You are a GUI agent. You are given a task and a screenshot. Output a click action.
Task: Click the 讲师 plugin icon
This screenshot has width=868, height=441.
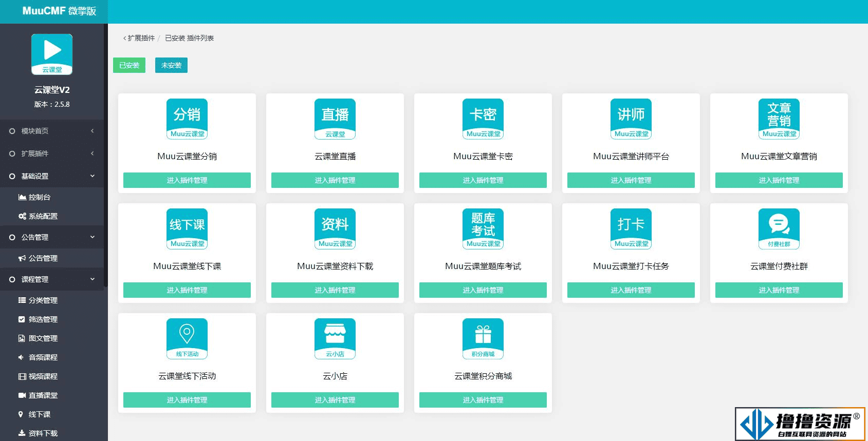pos(631,119)
